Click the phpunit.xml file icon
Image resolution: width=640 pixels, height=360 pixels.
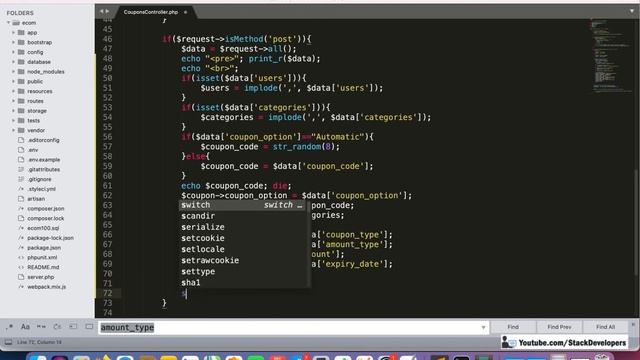tap(21, 258)
